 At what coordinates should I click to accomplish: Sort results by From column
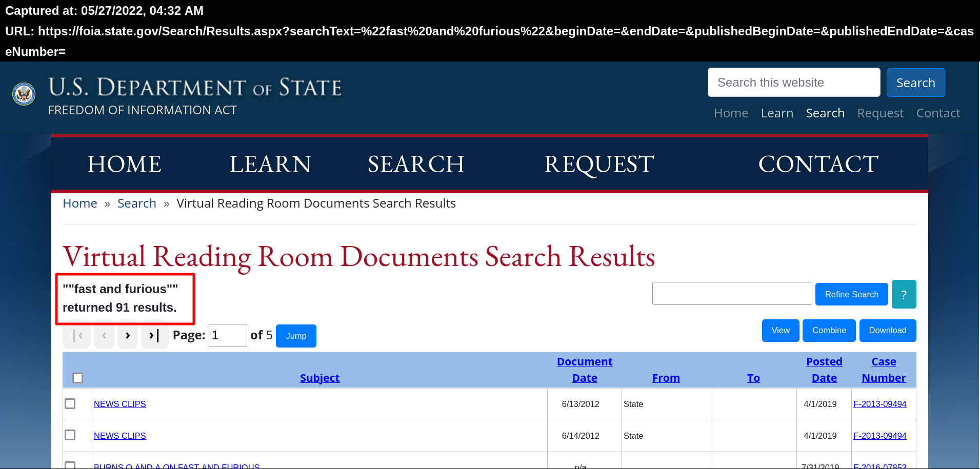pos(666,378)
